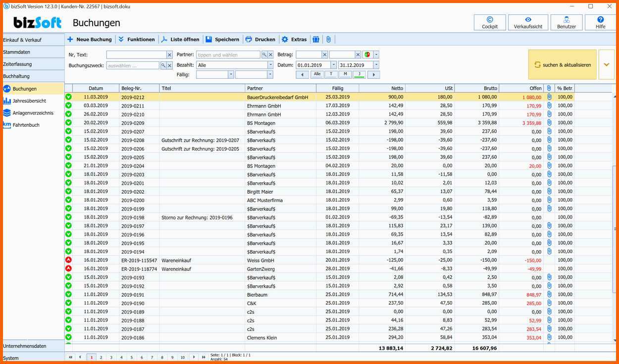The width and height of the screenshot is (619, 364).
Task: Sort by the Beleg-Nr. column header
Action: pyautogui.click(x=139, y=88)
